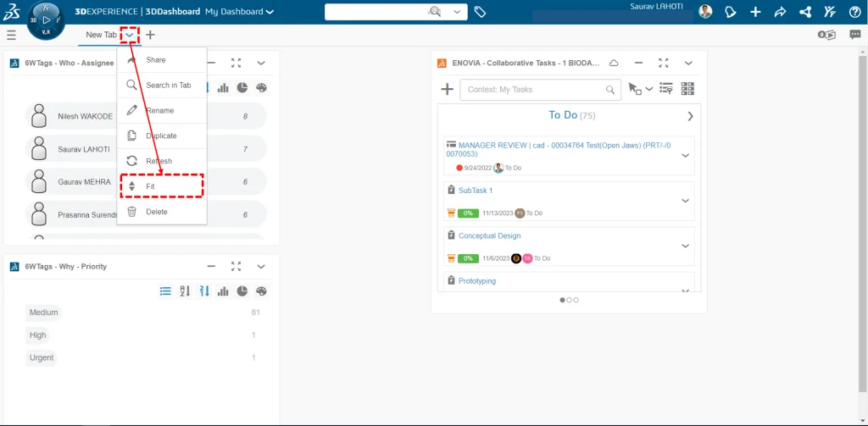This screenshot has height=426, width=868.
Task: Open the chat messages icon
Action: [x=854, y=35]
